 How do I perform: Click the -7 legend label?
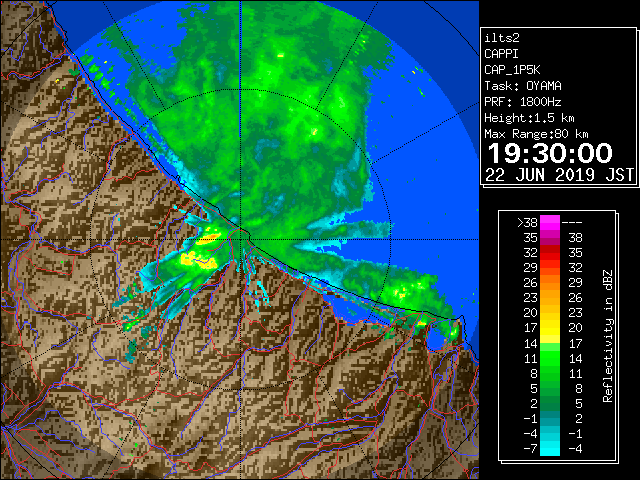click(531, 449)
